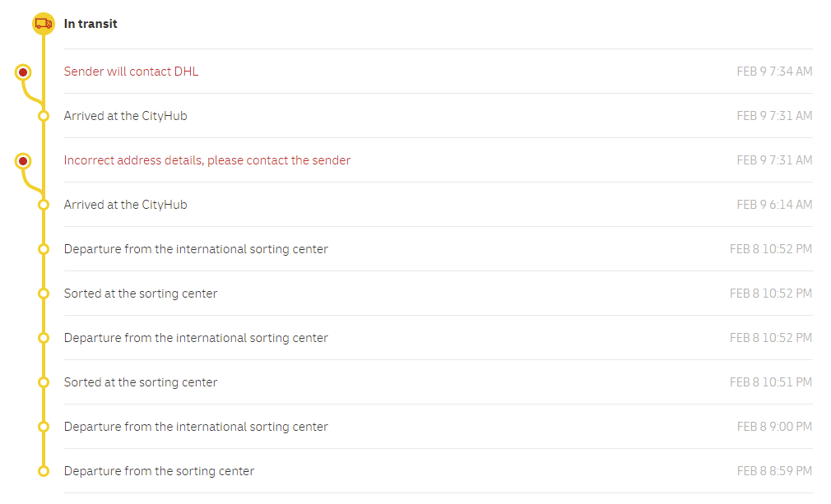Click the In transit truck icon
Image resolution: width=831 pixels, height=504 pixels.
44,24
